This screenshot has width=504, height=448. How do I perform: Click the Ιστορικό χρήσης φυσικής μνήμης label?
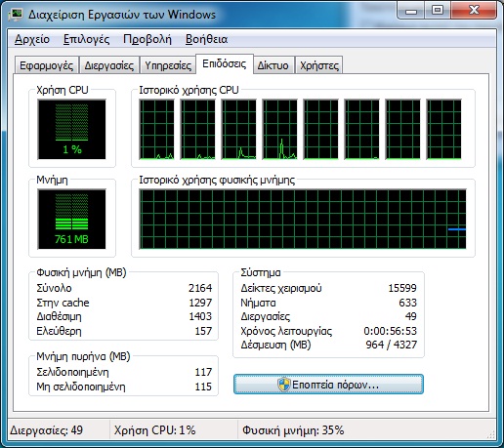pos(217,180)
